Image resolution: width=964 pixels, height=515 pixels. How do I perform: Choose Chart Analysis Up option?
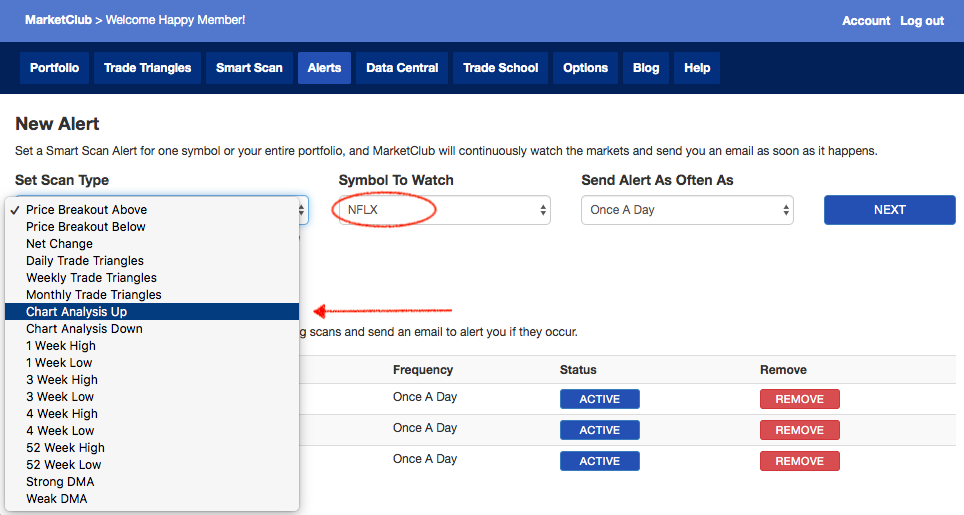(152, 312)
